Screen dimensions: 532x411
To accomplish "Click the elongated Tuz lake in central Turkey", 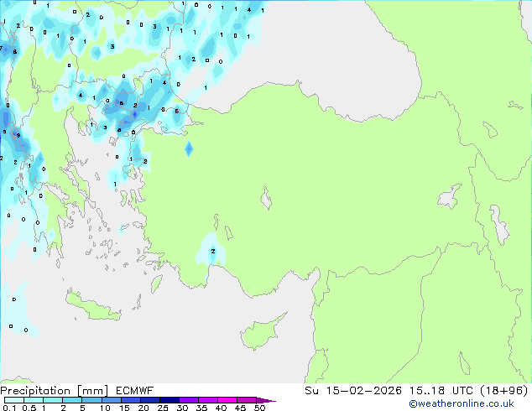I will [268, 200].
